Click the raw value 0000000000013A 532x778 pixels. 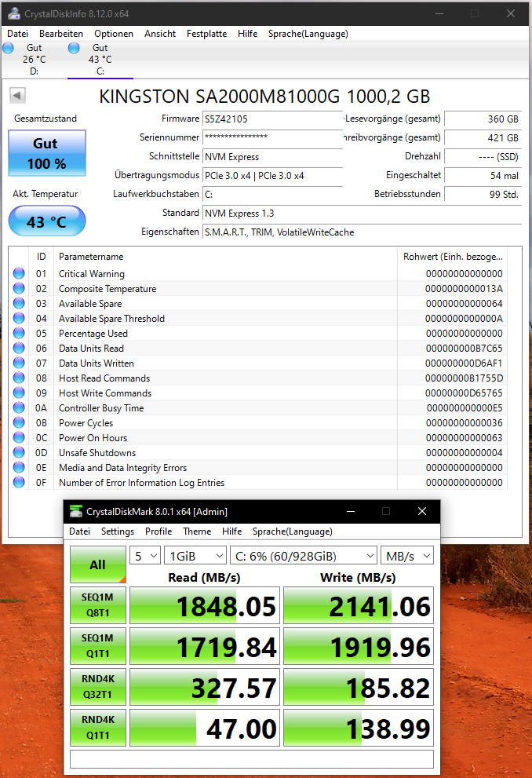tap(464, 288)
